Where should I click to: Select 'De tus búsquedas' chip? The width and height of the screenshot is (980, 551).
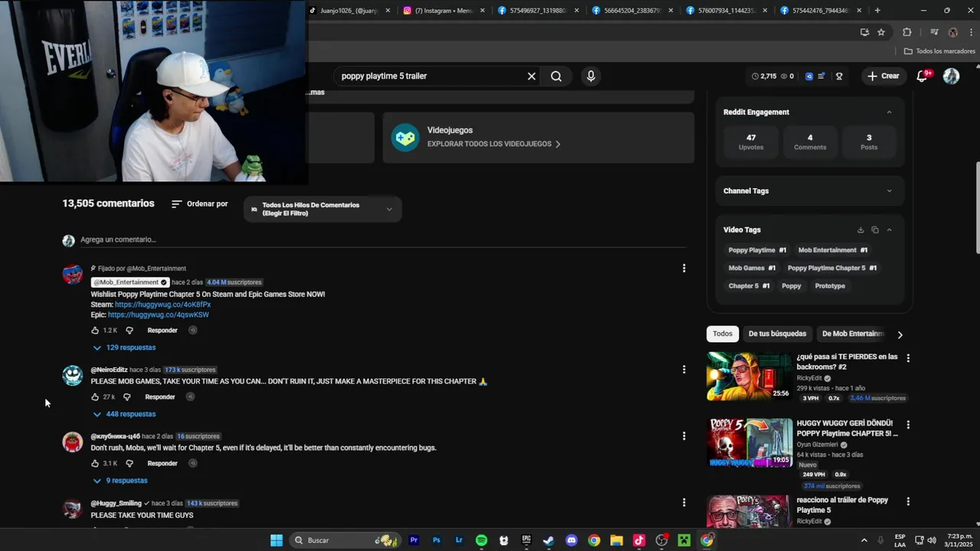coord(777,334)
